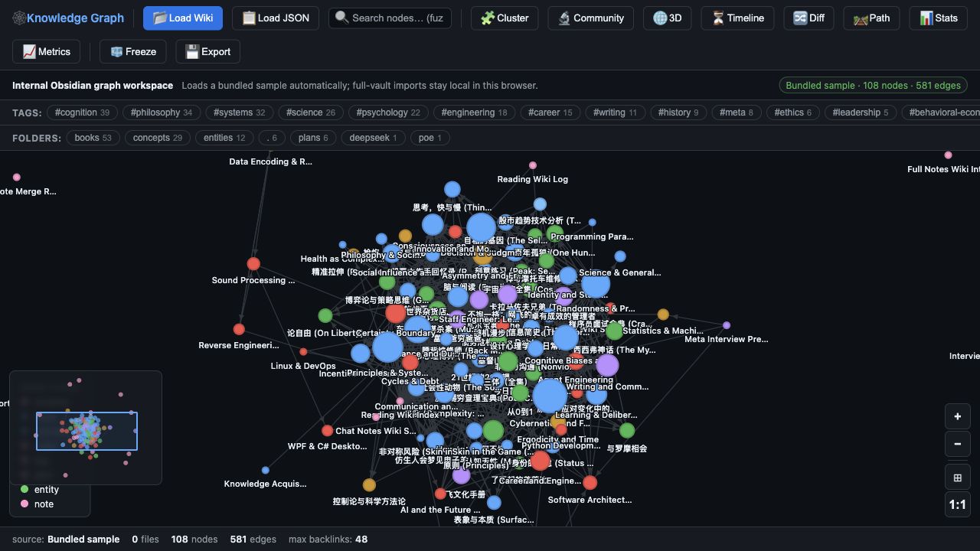The width and height of the screenshot is (980, 551).
Task: Select the #career tag chip
Action: pyautogui.click(x=550, y=112)
